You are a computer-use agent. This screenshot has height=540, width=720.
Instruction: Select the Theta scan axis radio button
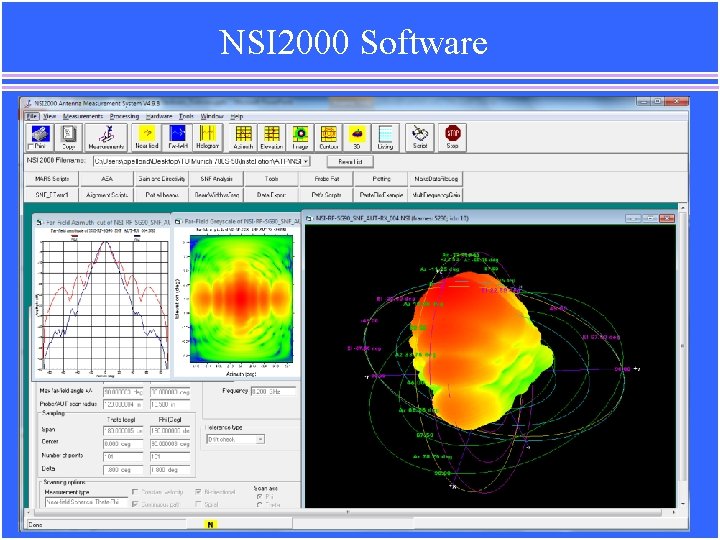(260, 505)
